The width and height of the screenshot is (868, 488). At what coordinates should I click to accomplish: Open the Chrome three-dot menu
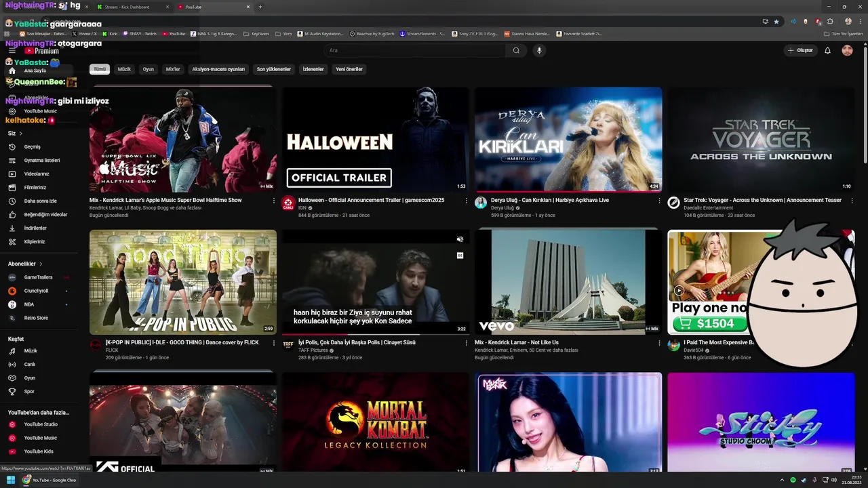[x=859, y=21]
